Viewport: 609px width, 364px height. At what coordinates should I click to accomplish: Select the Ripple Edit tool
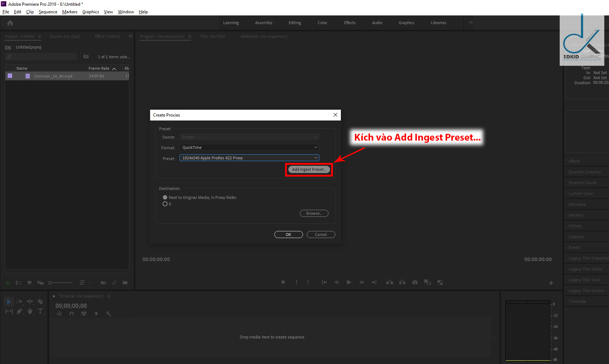point(30,301)
